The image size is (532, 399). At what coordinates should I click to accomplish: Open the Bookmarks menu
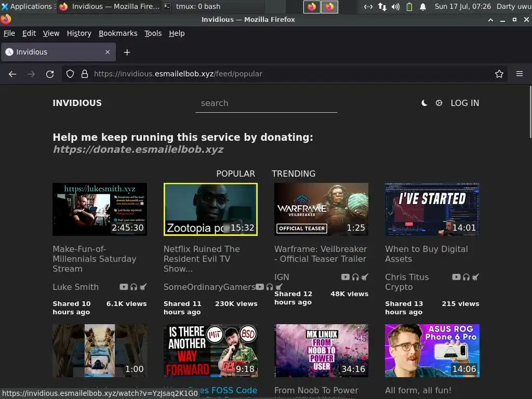(118, 33)
